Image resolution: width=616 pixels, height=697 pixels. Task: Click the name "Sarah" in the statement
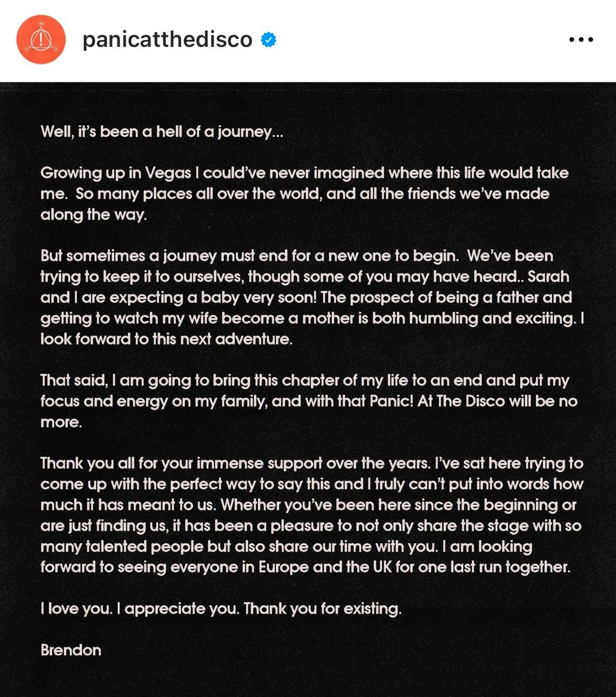548,277
